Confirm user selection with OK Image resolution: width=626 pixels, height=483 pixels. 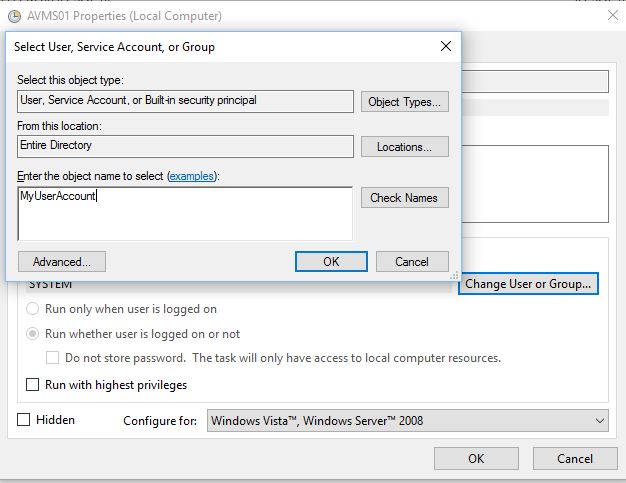point(331,261)
